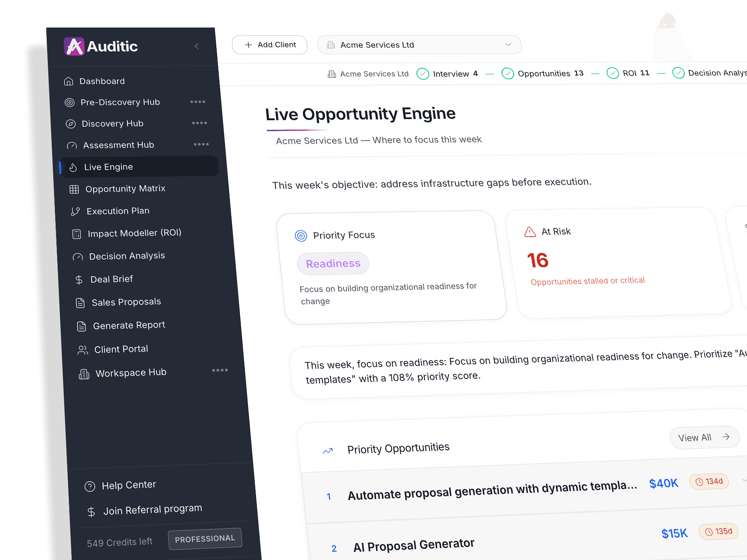Click the Add Client button
Viewport: 747px width, 560px height.
point(269,45)
